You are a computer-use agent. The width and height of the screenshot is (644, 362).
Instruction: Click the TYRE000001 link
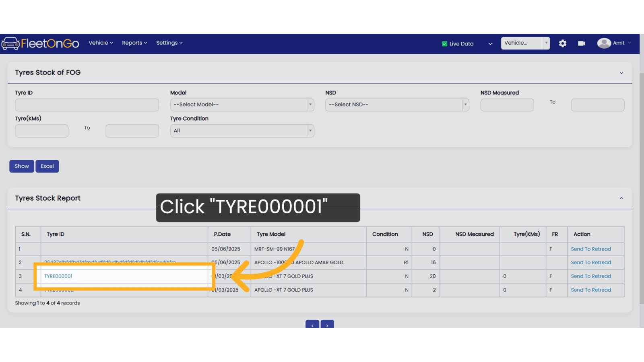[x=58, y=276]
